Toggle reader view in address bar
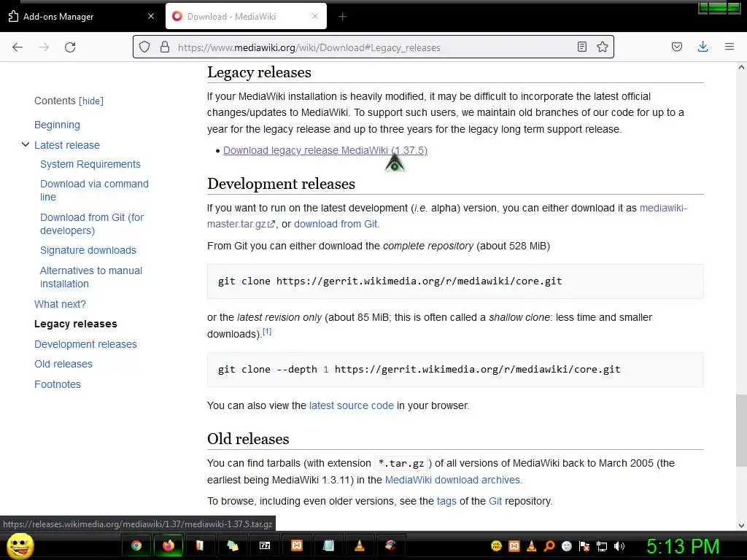The height and width of the screenshot is (560, 747). point(581,47)
